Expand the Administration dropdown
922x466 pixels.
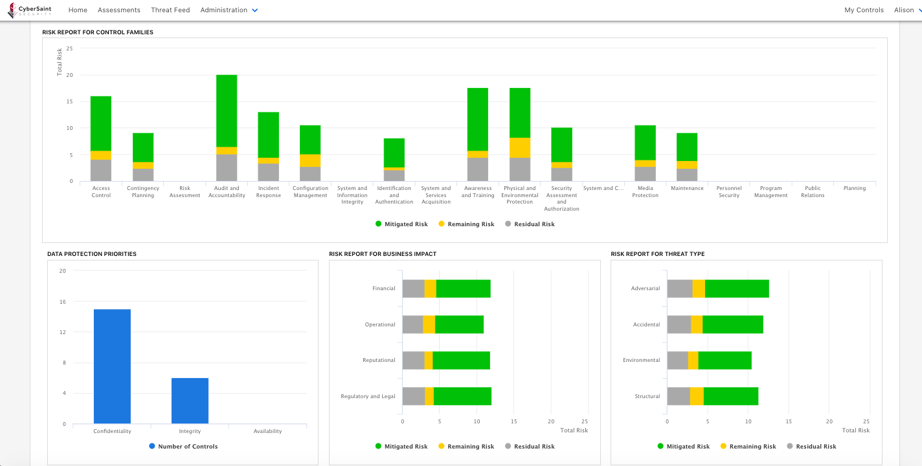[x=229, y=10]
